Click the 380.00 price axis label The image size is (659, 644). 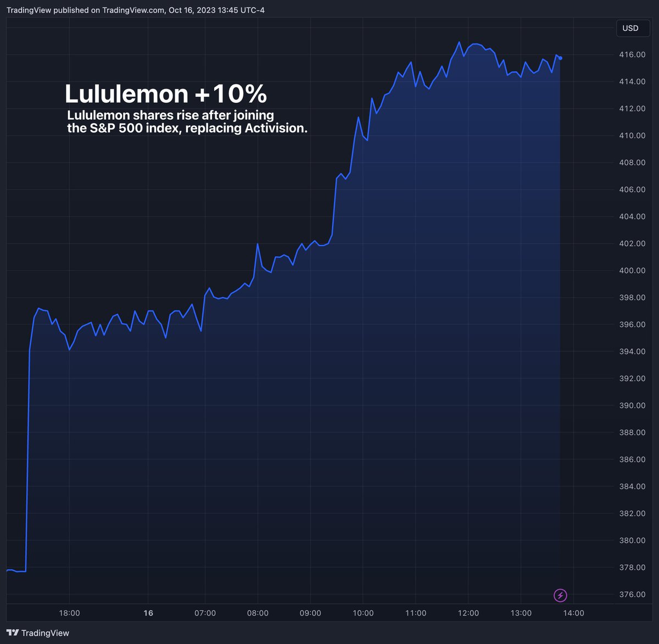click(x=633, y=540)
